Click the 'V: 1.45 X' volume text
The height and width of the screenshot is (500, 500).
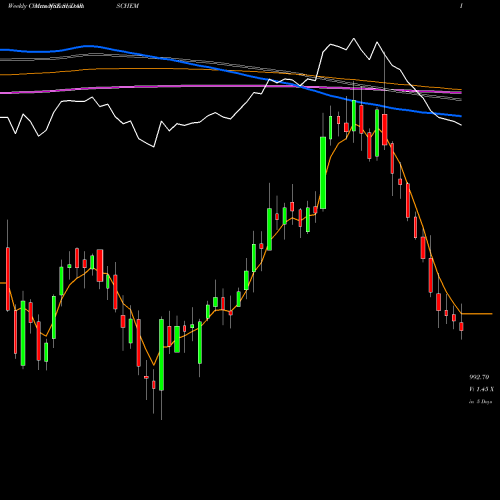[481, 389]
